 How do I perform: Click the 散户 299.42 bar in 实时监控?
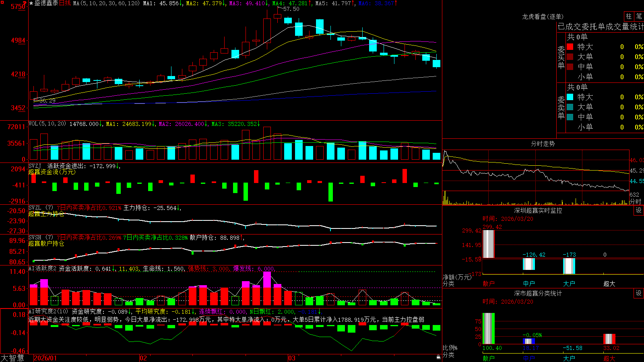tap(489, 244)
